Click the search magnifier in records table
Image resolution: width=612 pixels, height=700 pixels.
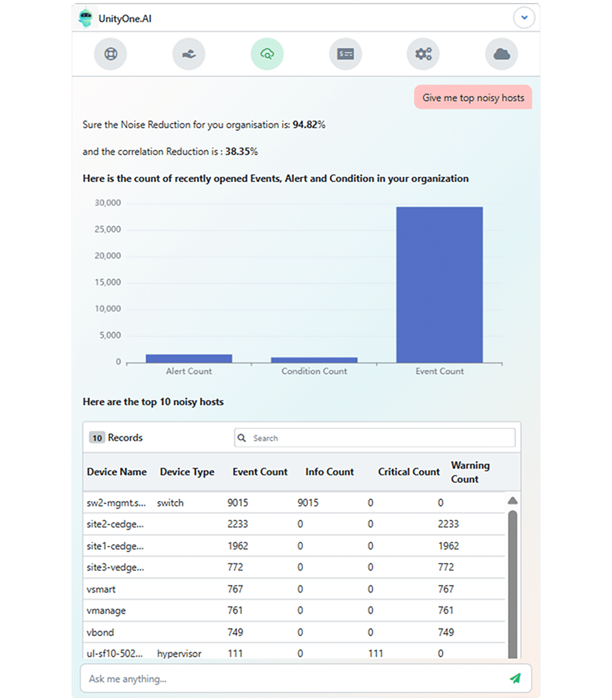click(242, 438)
